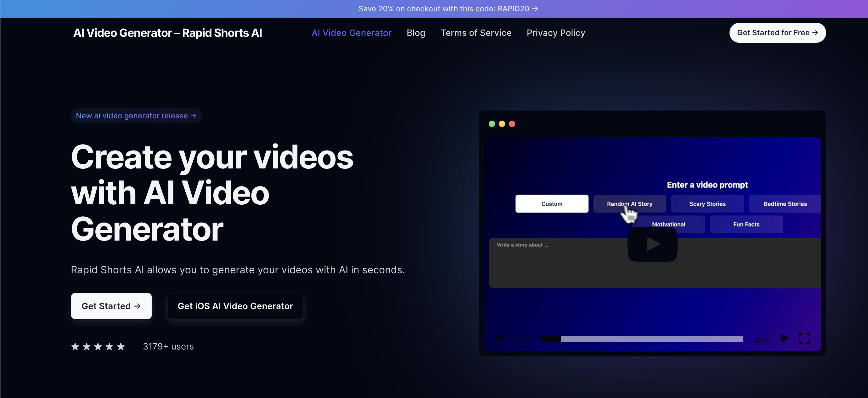Click Get iOS AI Video Generator

235,306
